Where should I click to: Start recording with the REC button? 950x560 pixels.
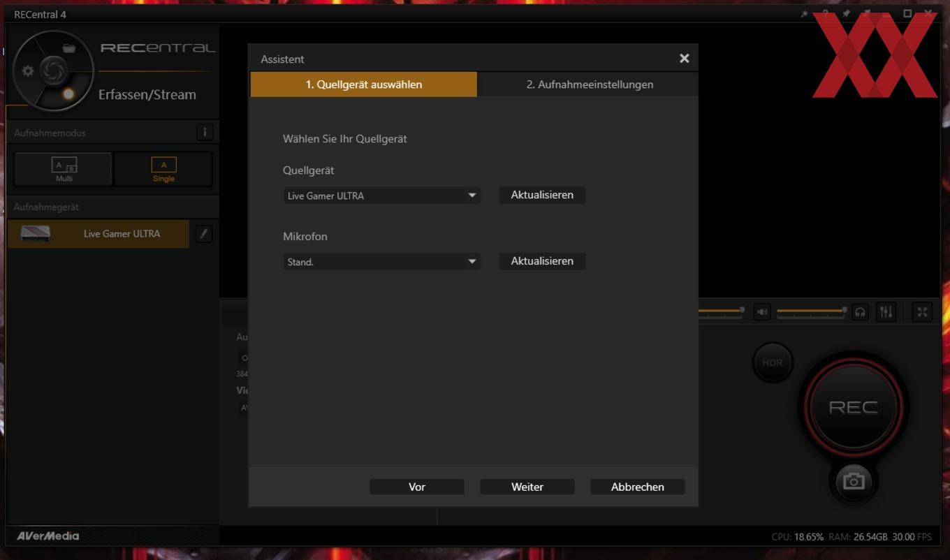853,407
